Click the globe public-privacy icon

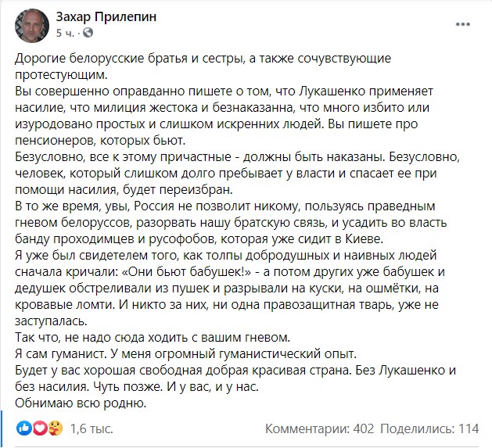[x=88, y=33]
